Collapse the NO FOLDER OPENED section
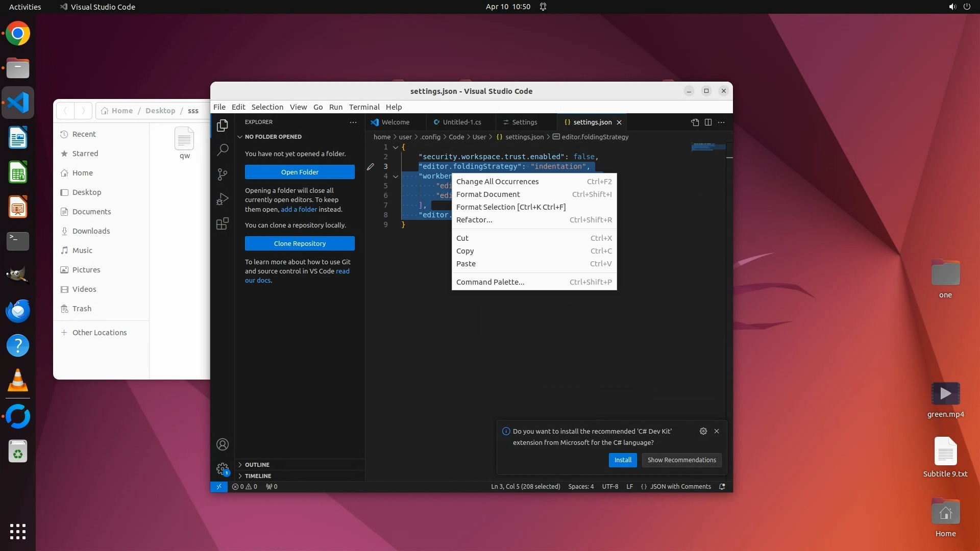 (x=273, y=137)
